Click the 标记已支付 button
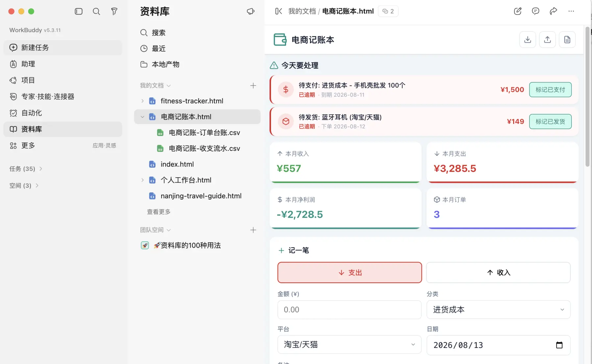The height and width of the screenshot is (364, 592). pyautogui.click(x=550, y=90)
